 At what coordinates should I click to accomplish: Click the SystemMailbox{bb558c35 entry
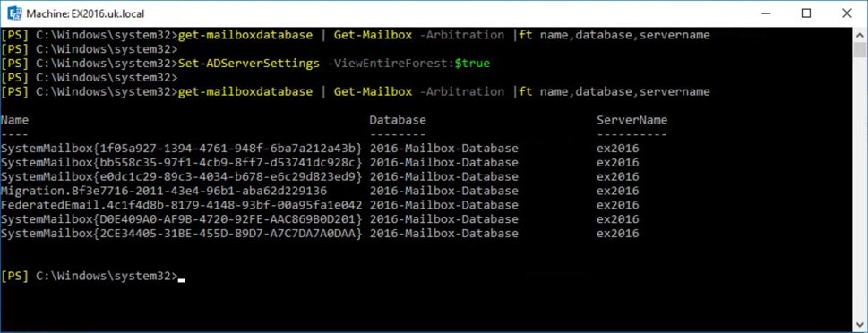(x=182, y=163)
